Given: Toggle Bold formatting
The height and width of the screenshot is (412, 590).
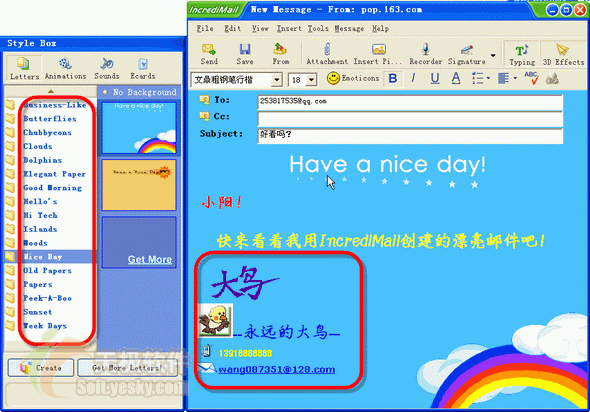Looking at the screenshot, I should [393, 78].
